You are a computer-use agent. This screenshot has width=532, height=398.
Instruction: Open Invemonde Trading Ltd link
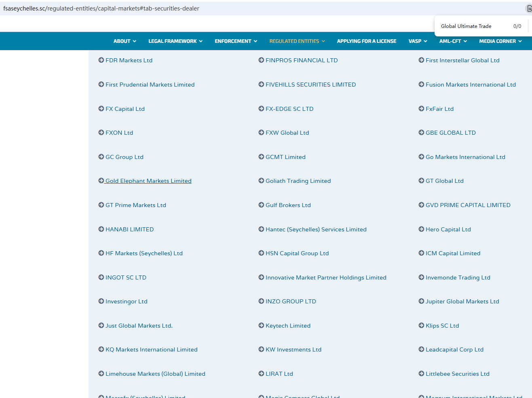[458, 277]
